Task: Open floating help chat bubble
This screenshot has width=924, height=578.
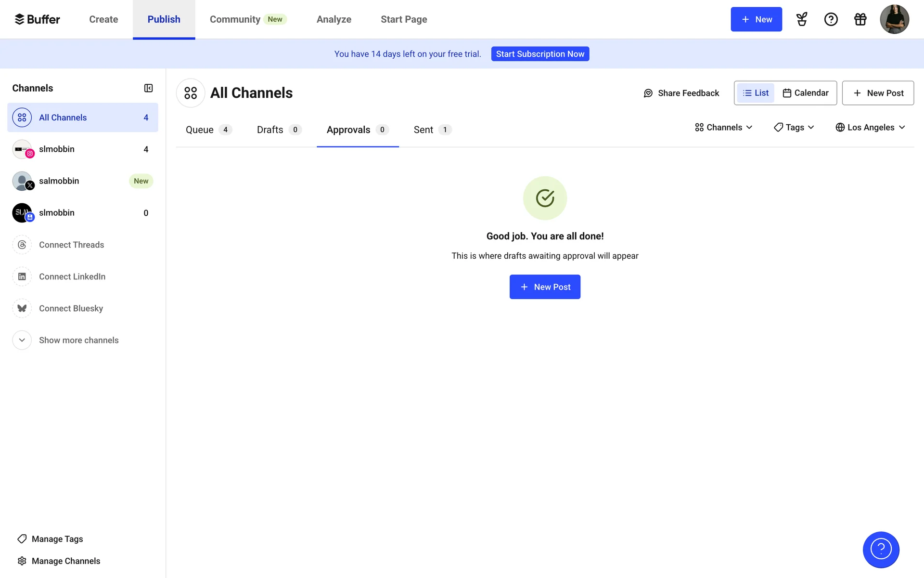Action: pos(881,550)
